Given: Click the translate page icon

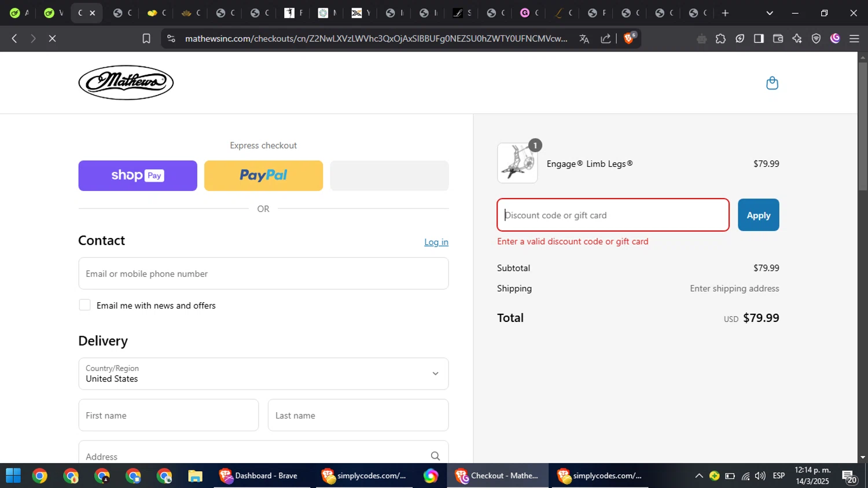Looking at the screenshot, I should pos(584,39).
